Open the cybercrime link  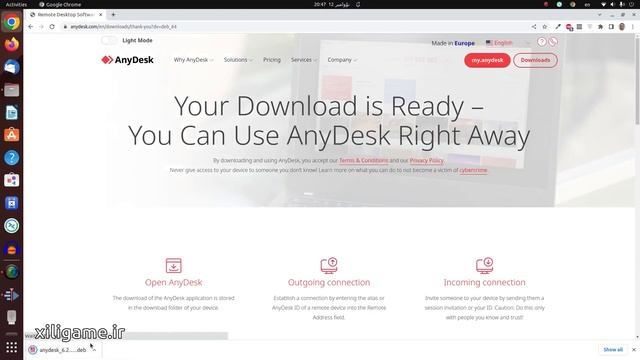coord(473,170)
